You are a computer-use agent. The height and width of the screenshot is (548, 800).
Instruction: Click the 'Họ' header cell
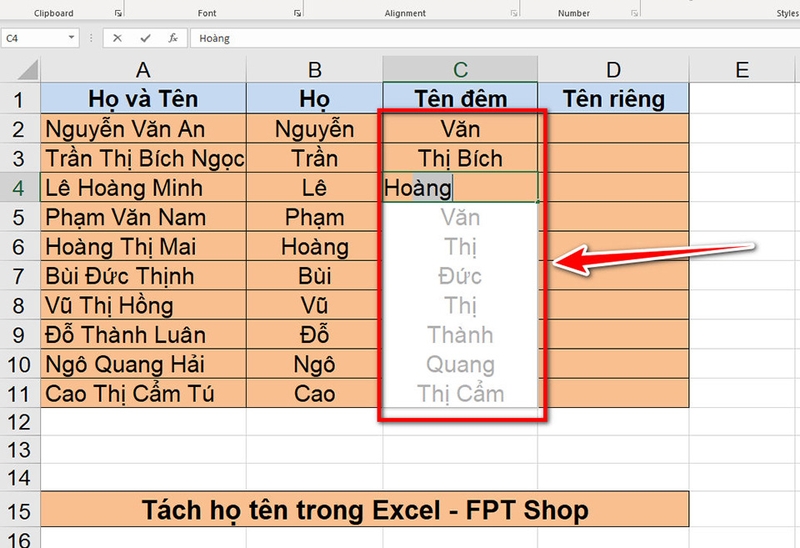click(315, 98)
